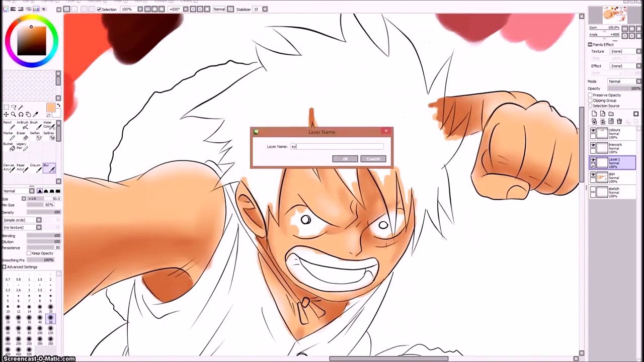Switch to the Eraser tool
Screen dimensions: 644x362
coord(22,136)
